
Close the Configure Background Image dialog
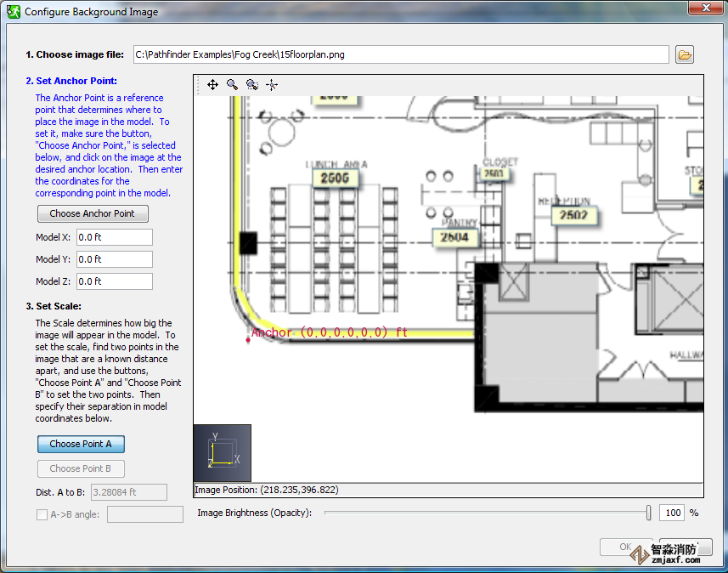click(703, 9)
